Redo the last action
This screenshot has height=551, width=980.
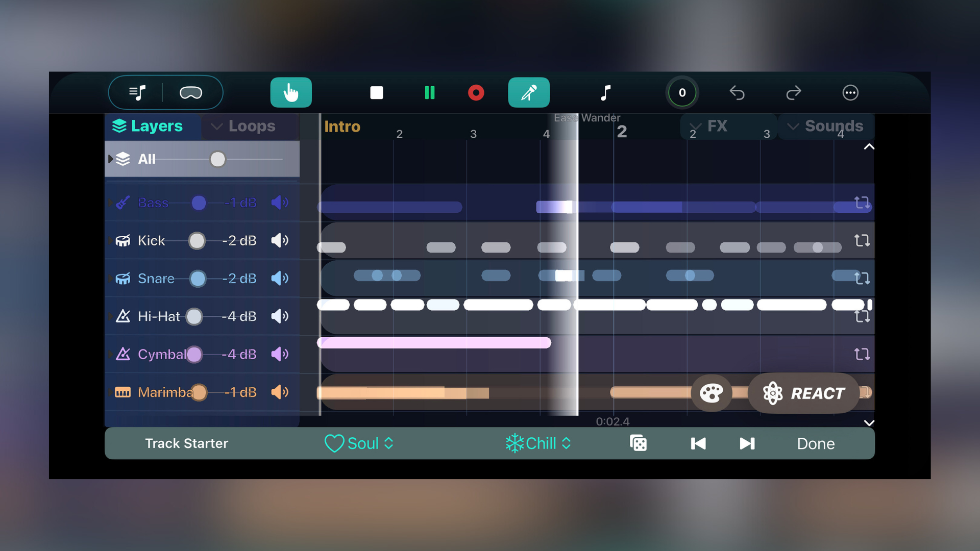pyautogui.click(x=794, y=93)
